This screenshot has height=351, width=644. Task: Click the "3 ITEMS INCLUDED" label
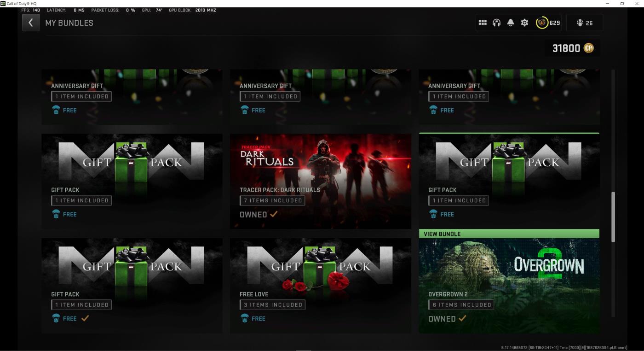pyautogui.click(x=273, y=304)
